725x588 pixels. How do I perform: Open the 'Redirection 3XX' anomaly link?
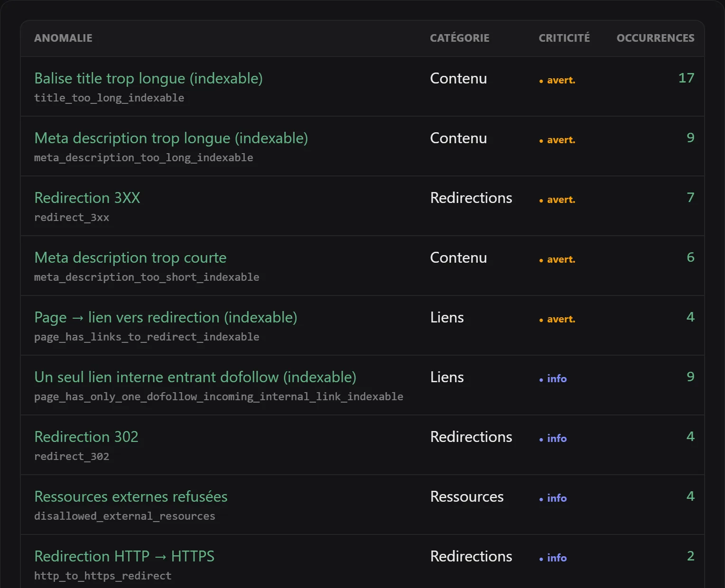click(87, 198)
